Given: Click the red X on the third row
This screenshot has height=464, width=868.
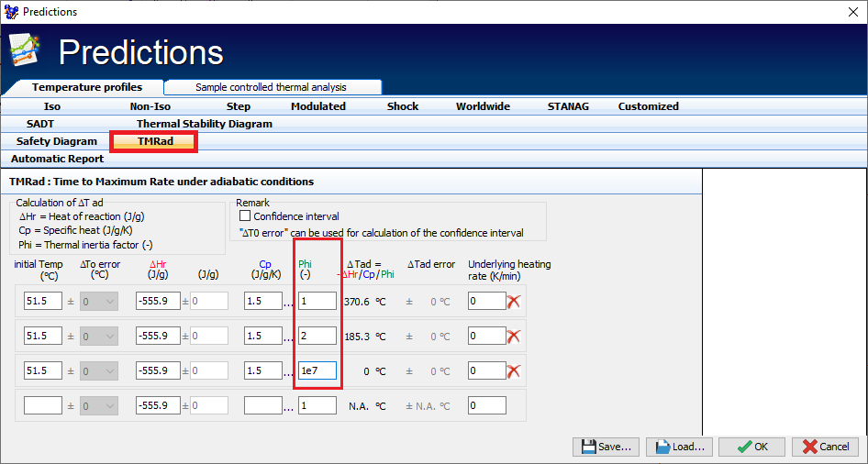Looking at the screenshot, I should (514, 370).
